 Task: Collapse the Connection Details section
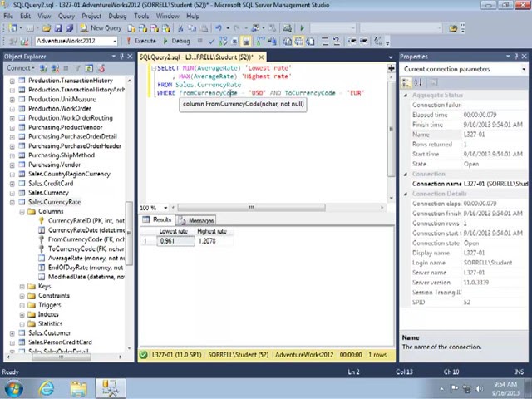406,194
